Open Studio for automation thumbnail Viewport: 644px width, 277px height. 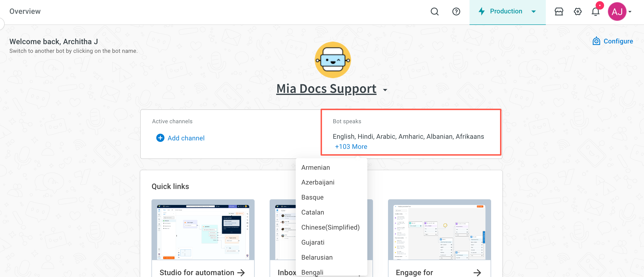click(203, 230)
